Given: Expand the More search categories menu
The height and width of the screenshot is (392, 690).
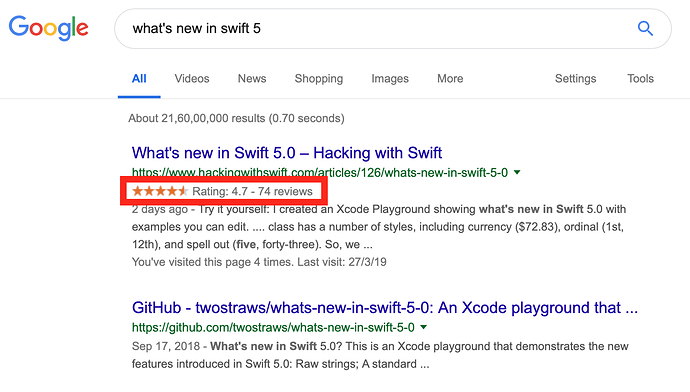Looking at the screenshot, I should point(450,79).
